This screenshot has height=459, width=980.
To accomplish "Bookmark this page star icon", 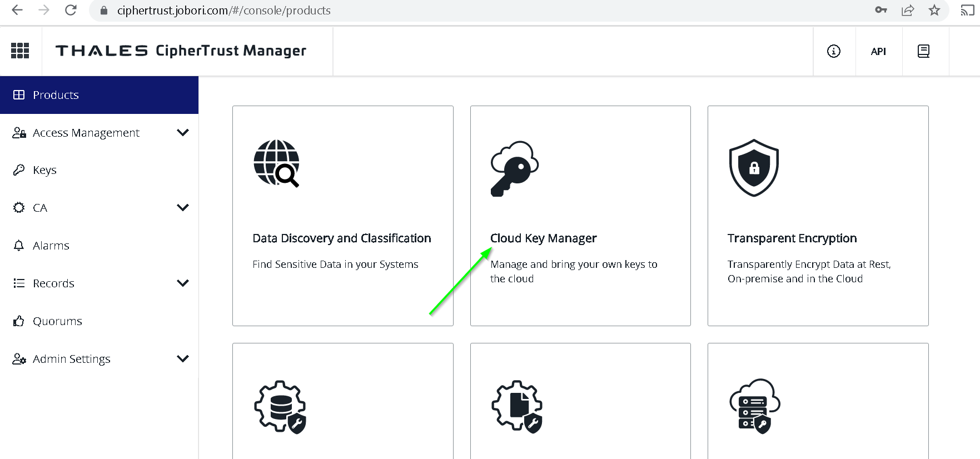I will click(x=934, y=10).
